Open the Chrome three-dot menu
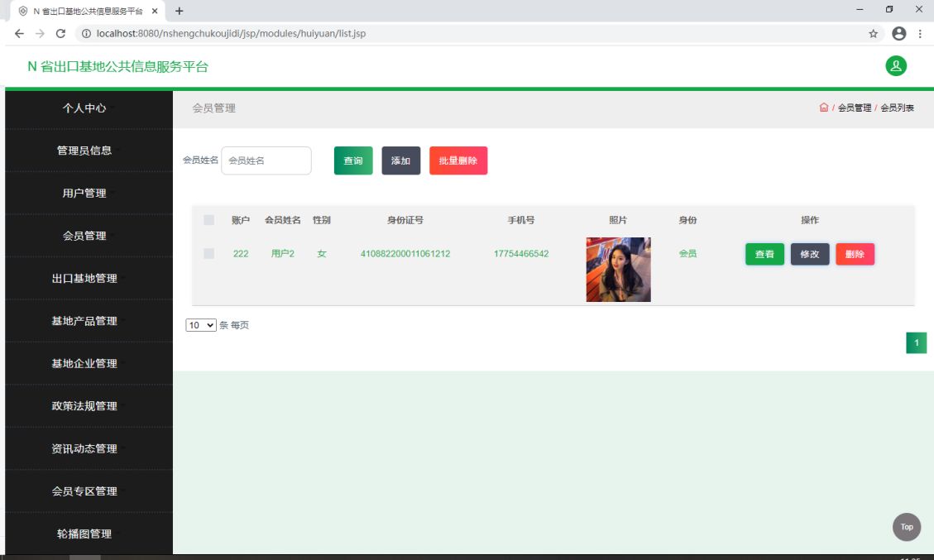934x560 pixels. pyautogui.click(x=920, y=34)
